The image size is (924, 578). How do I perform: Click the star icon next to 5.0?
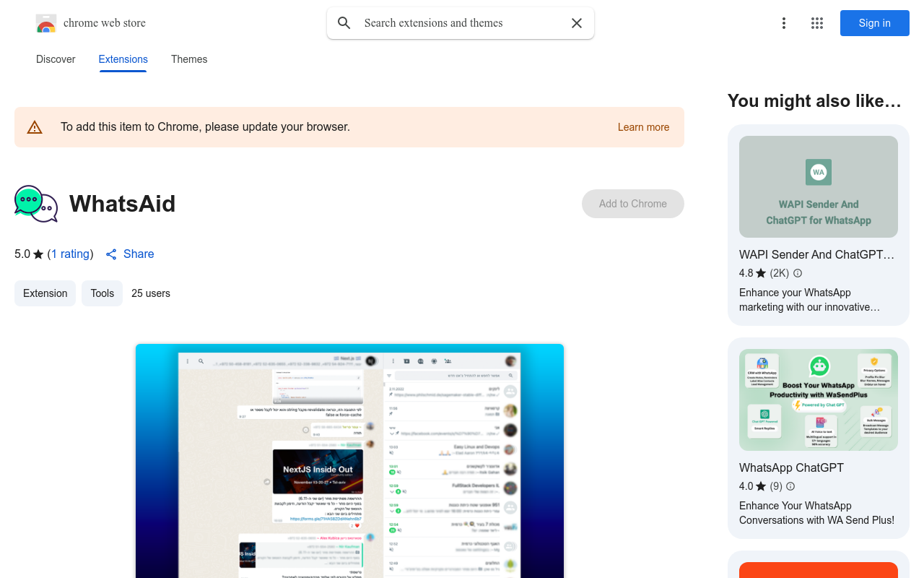tap(38, 254)
